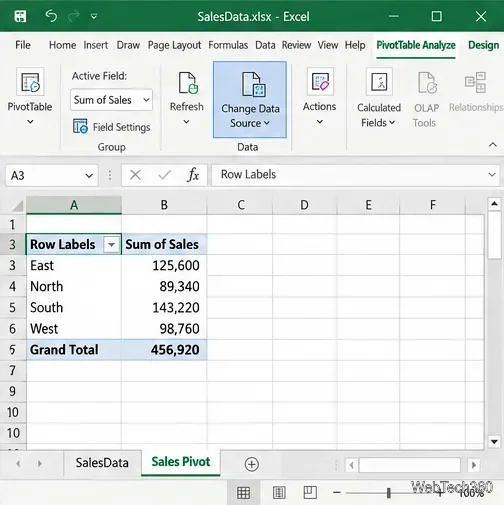
Task: Switch to the Insert tab
Action: tap(96, 45)
